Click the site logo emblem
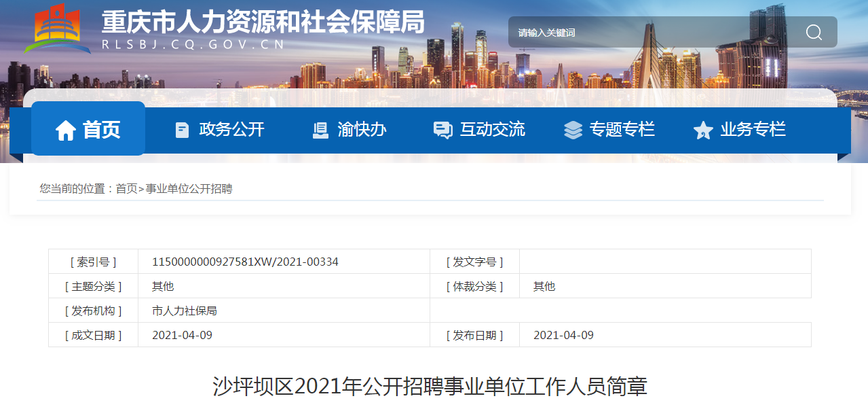 (58, 29)
